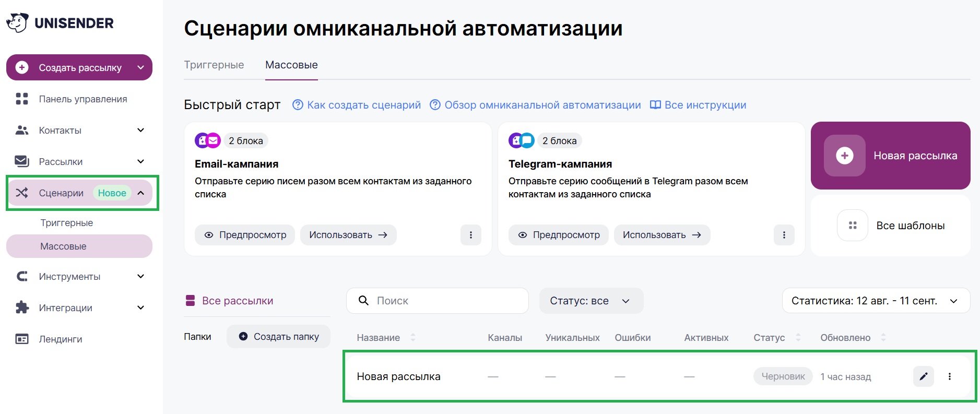Sort the table by Название column
The image size is (980, 414).
pyautogui.click(x=412, y=338)
